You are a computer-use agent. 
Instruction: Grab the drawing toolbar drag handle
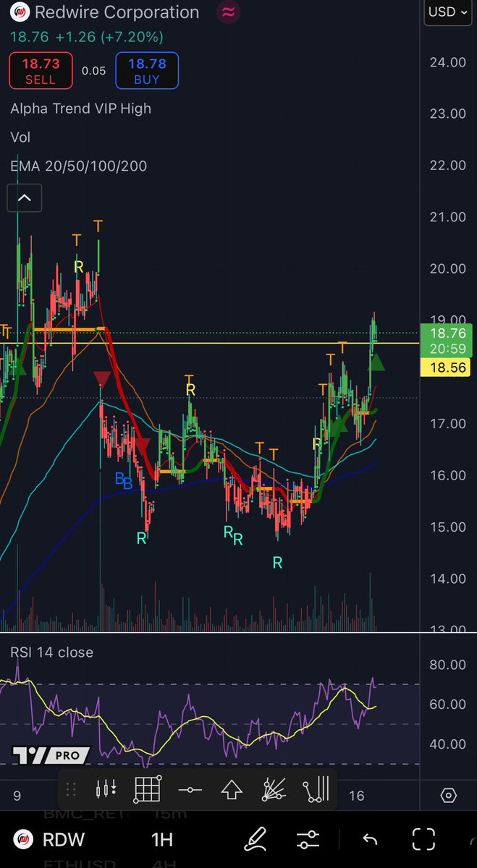tap(71, 789)
